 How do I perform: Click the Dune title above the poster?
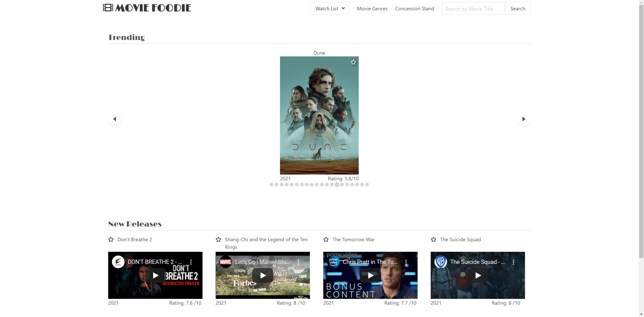click(x=319, y=53)
